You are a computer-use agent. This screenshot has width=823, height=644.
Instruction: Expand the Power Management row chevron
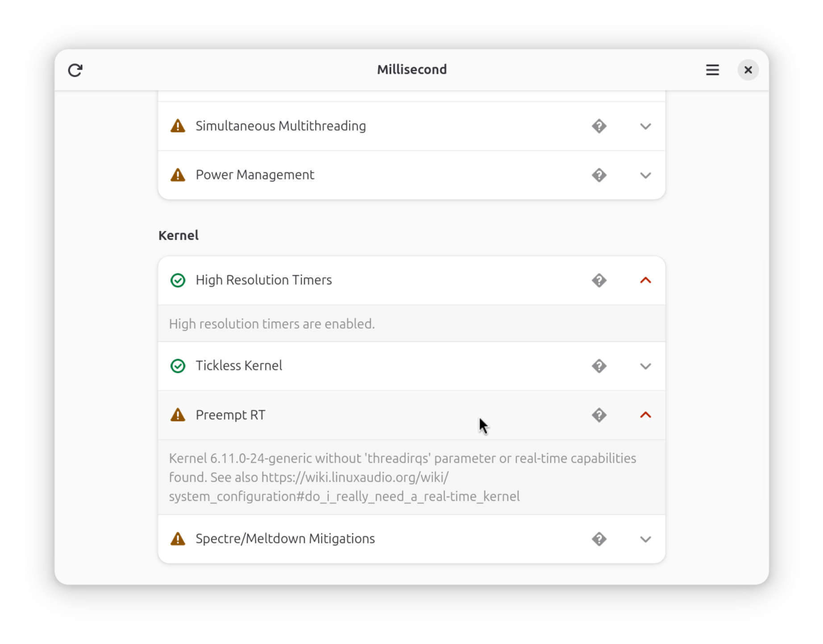pos(645,176)
